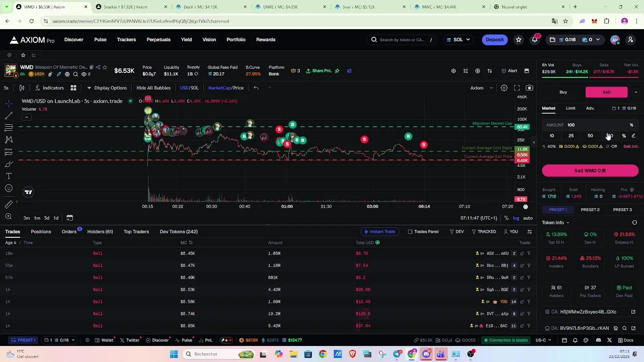Toggle MarketCap/Price chart mode
The image size is (644, 362).
tap(226, 88)
